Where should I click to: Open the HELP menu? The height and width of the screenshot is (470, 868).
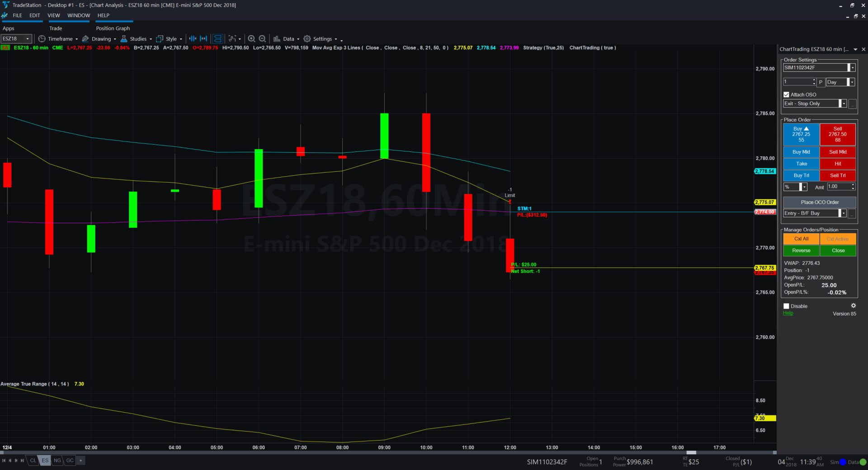104,15
